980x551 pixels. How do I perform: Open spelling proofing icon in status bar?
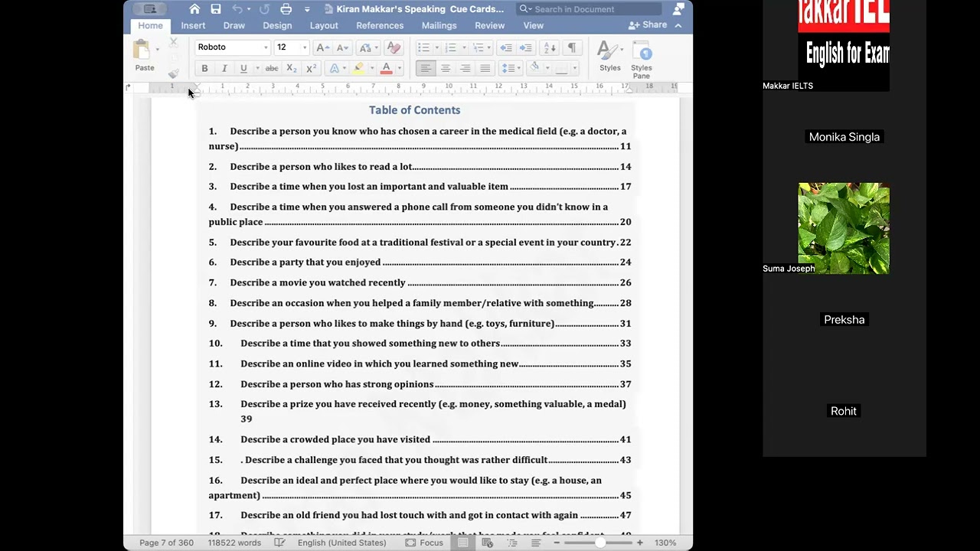[x=279, y=543]
